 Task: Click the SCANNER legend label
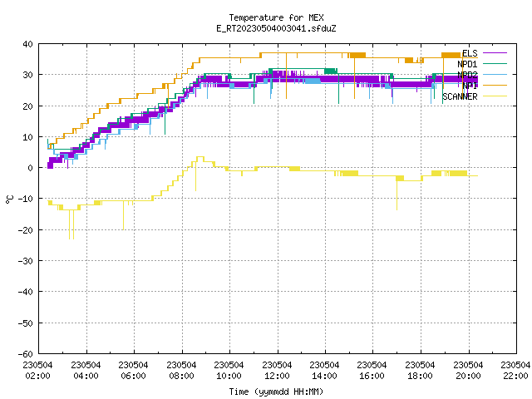(x=460, y=96)
